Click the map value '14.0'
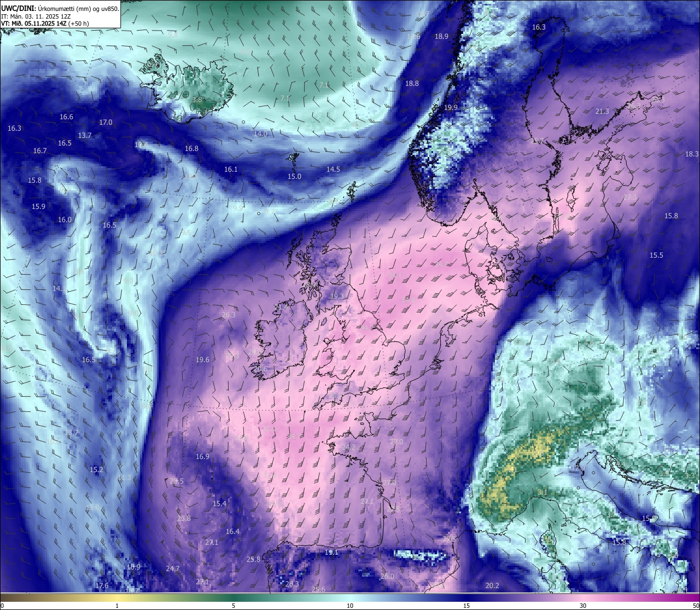The width and height of the screenshot is (700, 610). click(x=260, y=133)
